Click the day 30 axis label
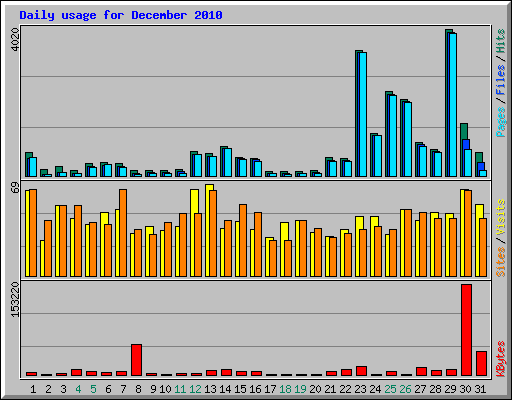The height and width of the screenshot is (400, 512). click(465, 389)
